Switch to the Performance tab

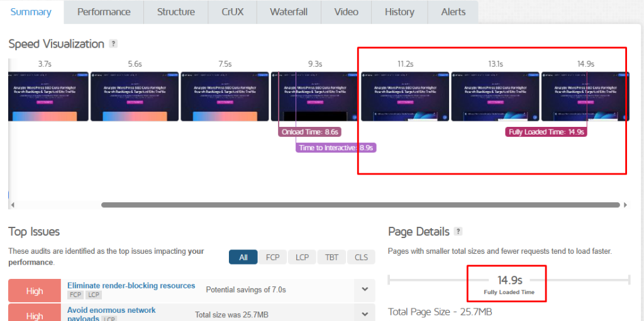(x=104, y=12)
